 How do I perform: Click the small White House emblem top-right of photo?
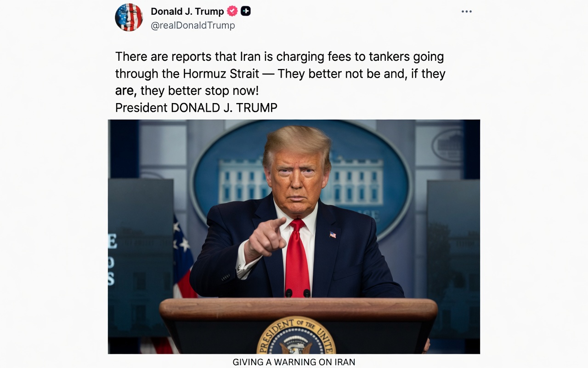(x=448, y=145)
